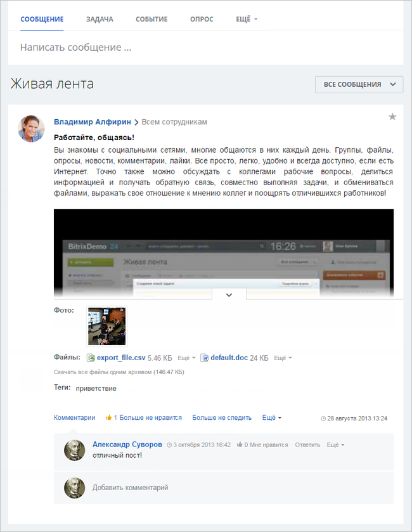
Task: Click the arrow between author and Всем сотрудникам
Action: click(x=136, y=122)
